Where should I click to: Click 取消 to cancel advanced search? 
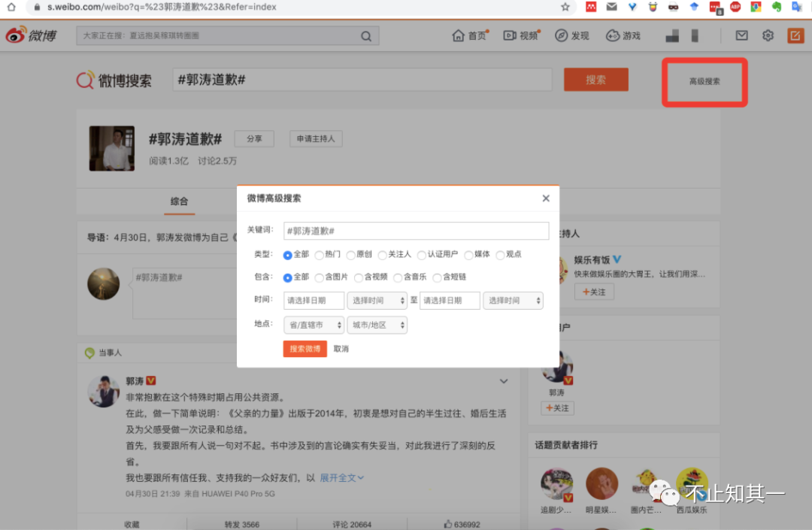(x=341, y=349)
